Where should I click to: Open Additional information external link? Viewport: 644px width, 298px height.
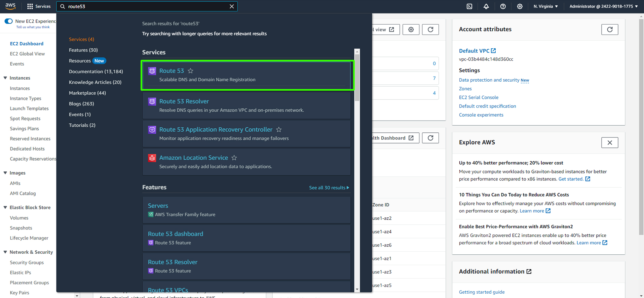point(529,271)
